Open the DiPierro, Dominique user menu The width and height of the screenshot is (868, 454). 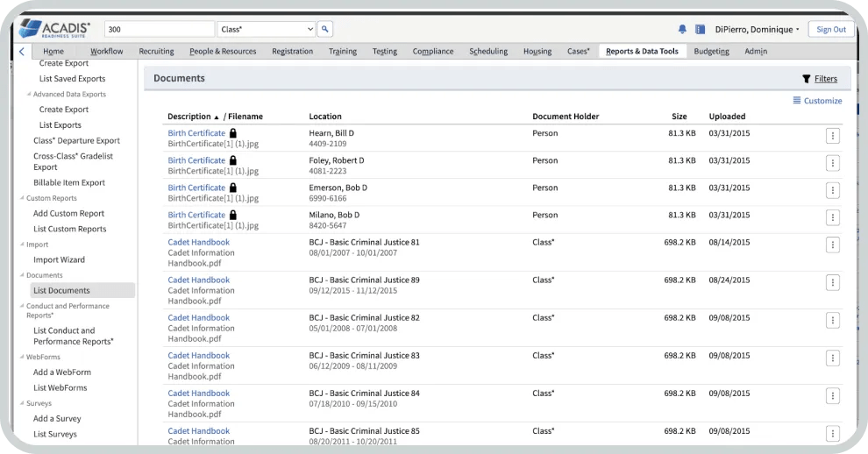757,29
